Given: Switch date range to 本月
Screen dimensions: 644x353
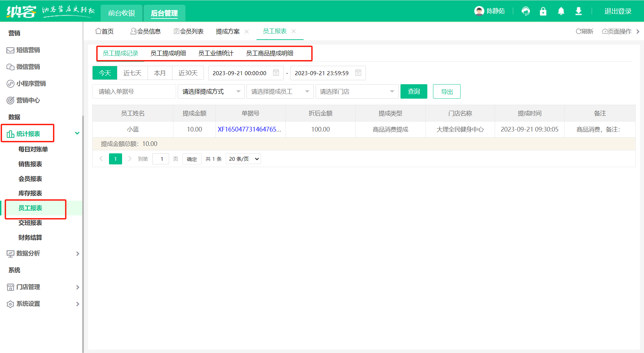Looking at the screenshot, I should coord(160,73).
